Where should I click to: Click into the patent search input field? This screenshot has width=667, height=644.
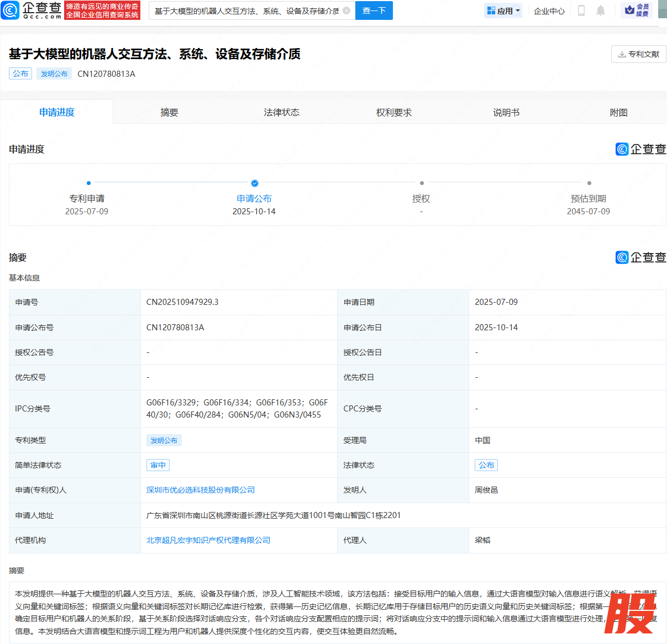(x=246, y=10)
